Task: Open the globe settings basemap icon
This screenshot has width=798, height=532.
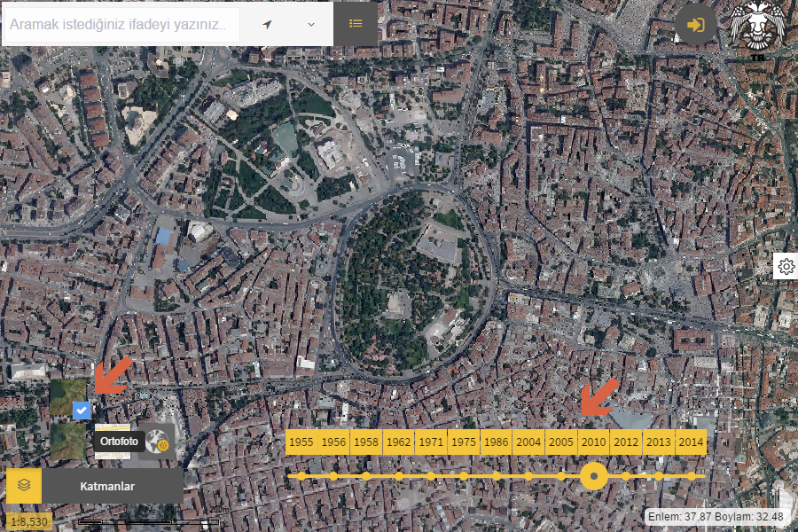Action: click(159, 441)
